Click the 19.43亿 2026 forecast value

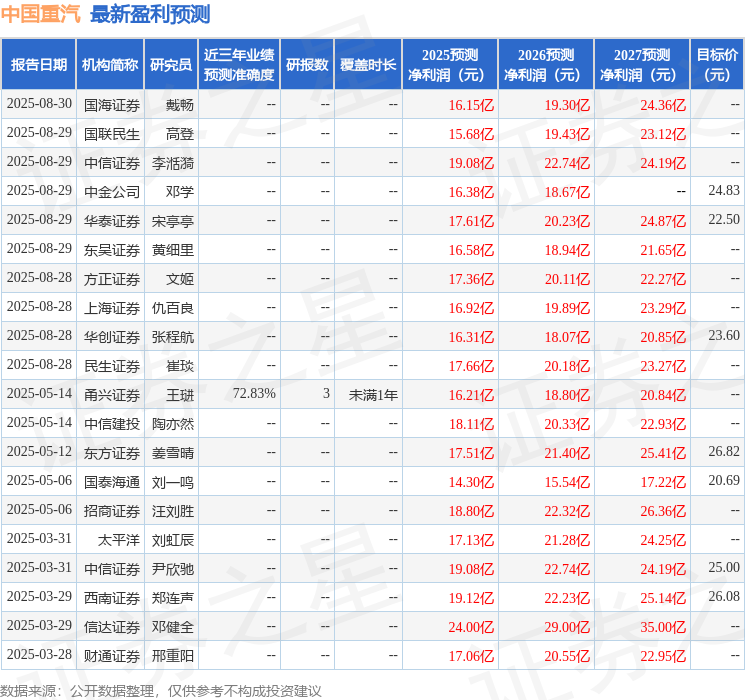567,134
